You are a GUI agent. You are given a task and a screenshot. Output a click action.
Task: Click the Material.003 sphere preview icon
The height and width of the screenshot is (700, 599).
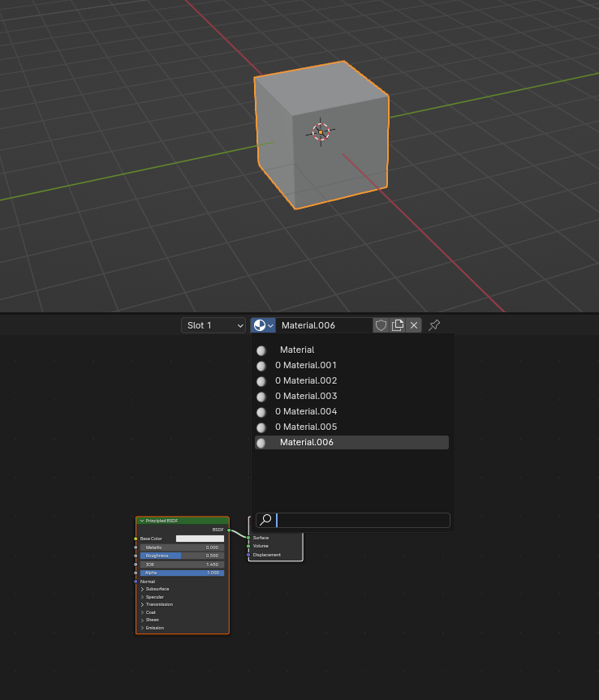[x=261, y=397]
